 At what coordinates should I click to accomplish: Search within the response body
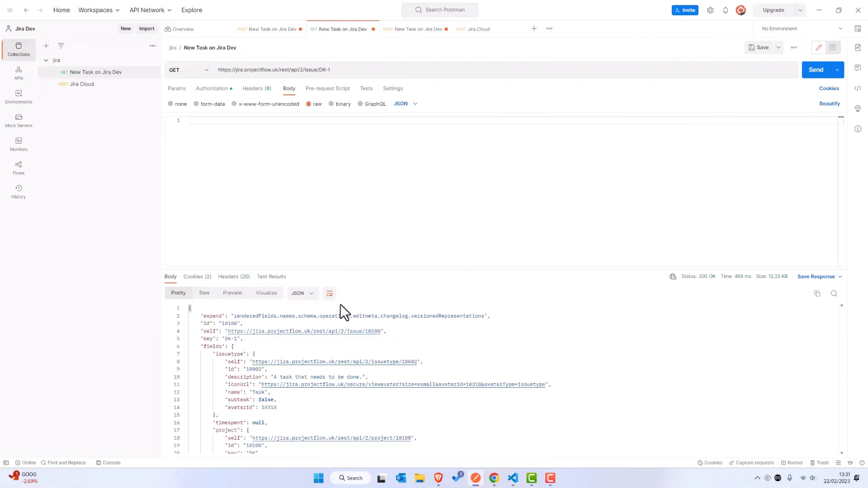click(x=834, y=293)
